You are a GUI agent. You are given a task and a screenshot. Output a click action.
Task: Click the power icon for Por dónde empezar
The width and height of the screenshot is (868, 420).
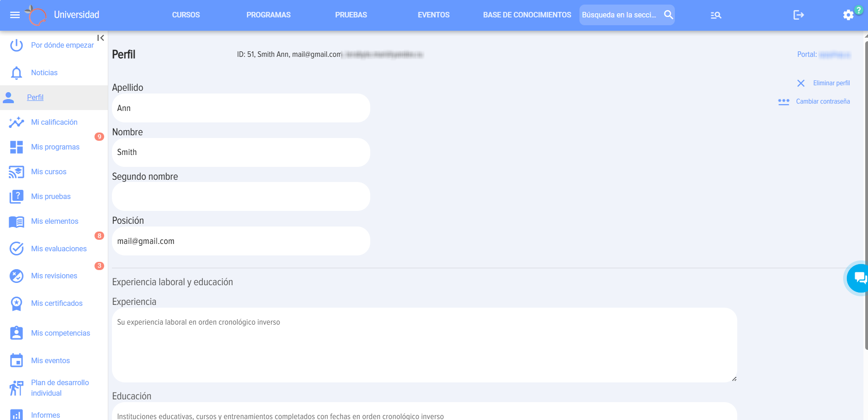[x=17, y=45]
